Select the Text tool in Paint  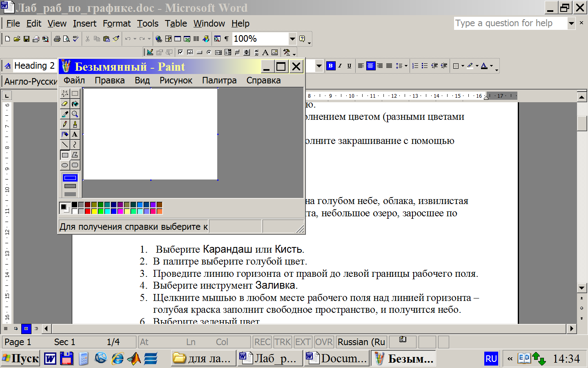(75, 135)
